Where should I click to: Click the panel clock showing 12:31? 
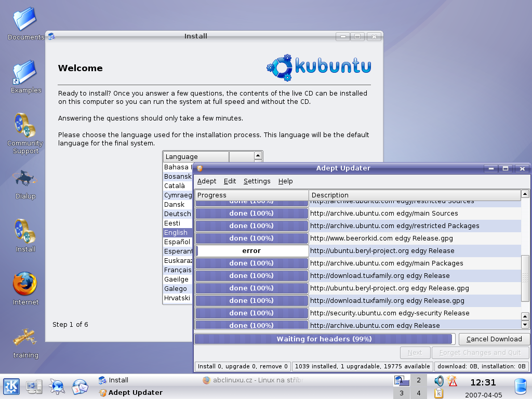[x=483, y=383]
